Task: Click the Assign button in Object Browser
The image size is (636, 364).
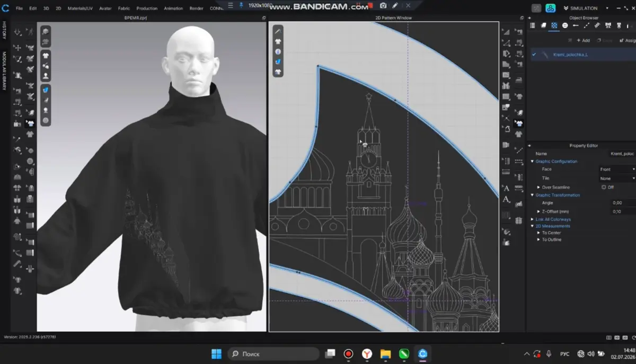Action: click(628, 40)
